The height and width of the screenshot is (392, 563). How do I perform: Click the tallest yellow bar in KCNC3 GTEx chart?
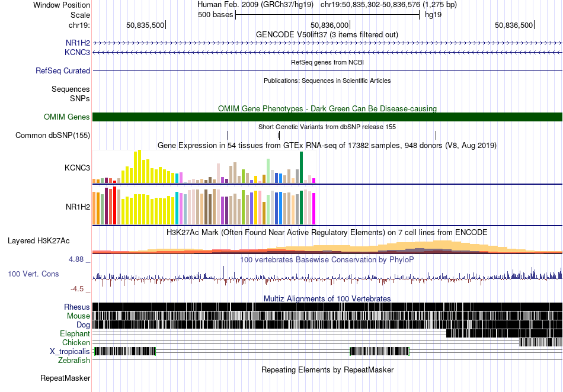[x=139, y=167]
